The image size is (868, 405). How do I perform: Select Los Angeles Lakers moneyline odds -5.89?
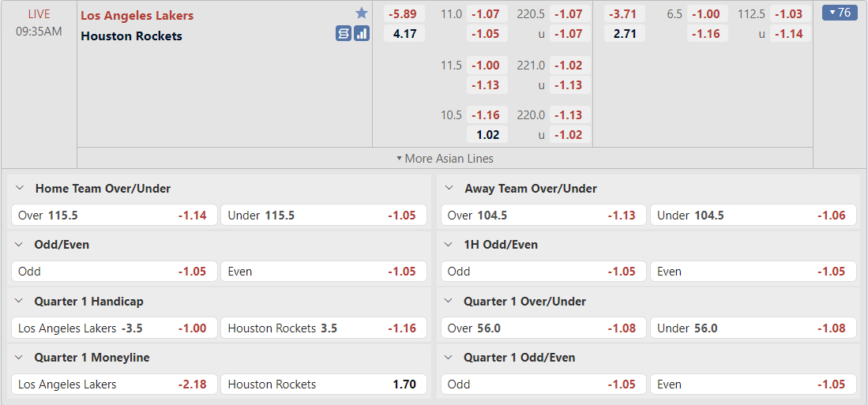point(404,13)
